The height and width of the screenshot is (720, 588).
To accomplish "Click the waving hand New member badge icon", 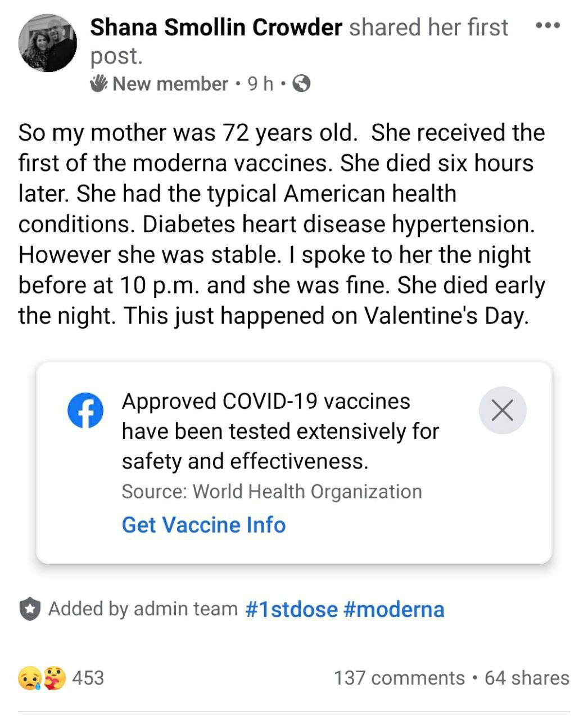I will click(x=99, y=84).
